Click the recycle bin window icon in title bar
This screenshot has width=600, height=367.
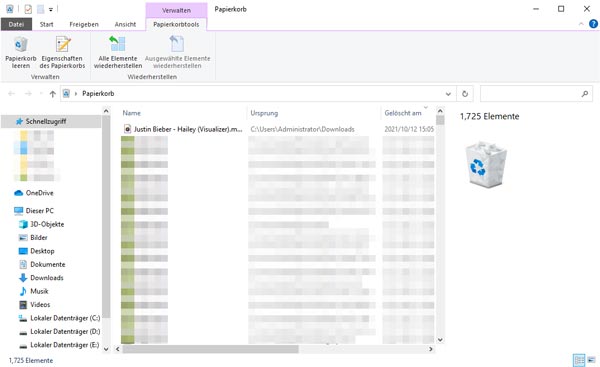coord(10,9)
